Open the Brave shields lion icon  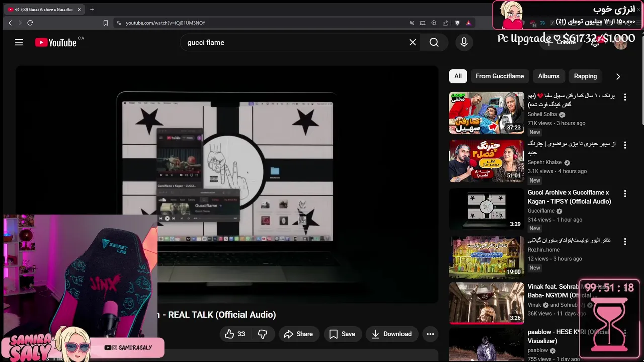click(457, 23)
